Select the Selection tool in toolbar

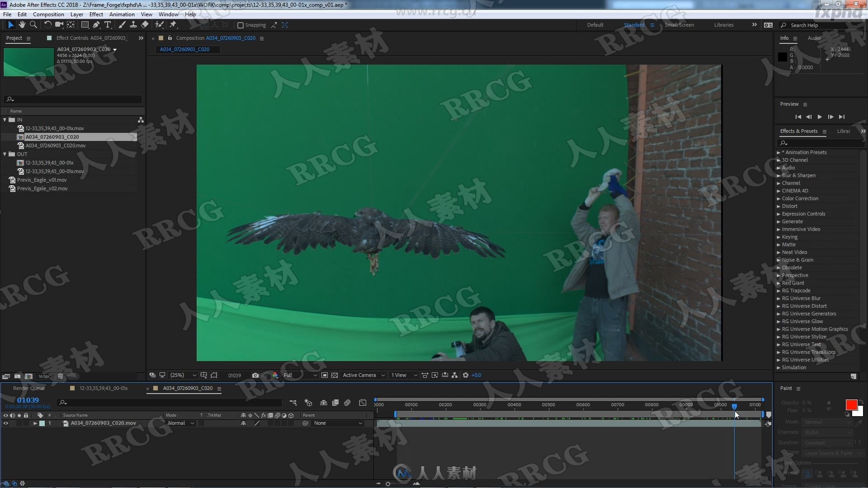pyautogui.click(x=10, y=24)
